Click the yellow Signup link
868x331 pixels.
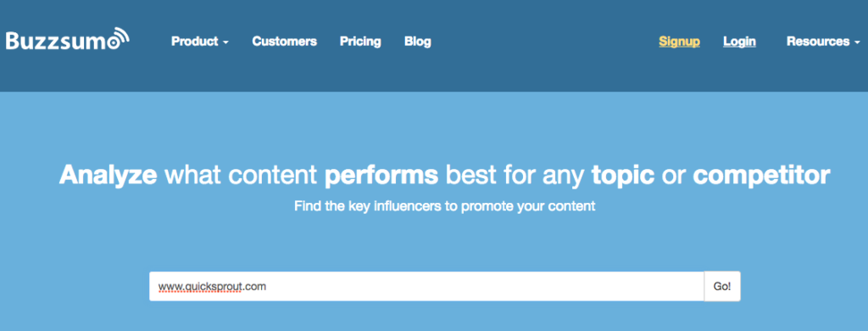click(x=679, y=42)
